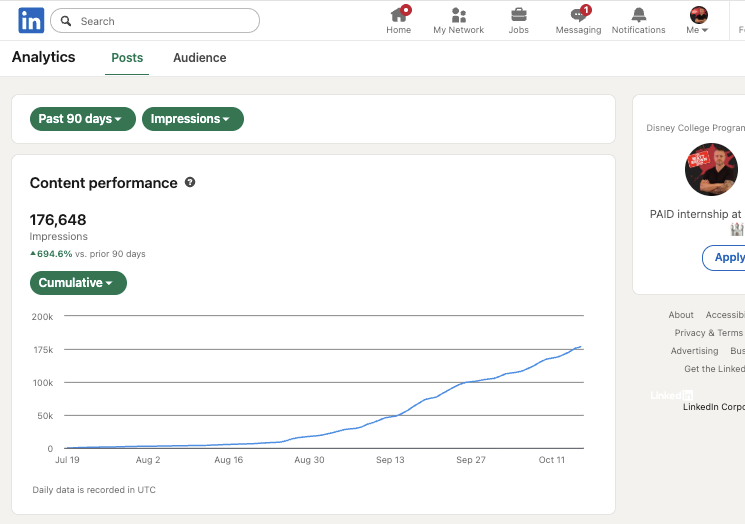Go to My Network icon
Image resolution: width=745 pixels, height=524 pixels.
[x=458, y=15]
